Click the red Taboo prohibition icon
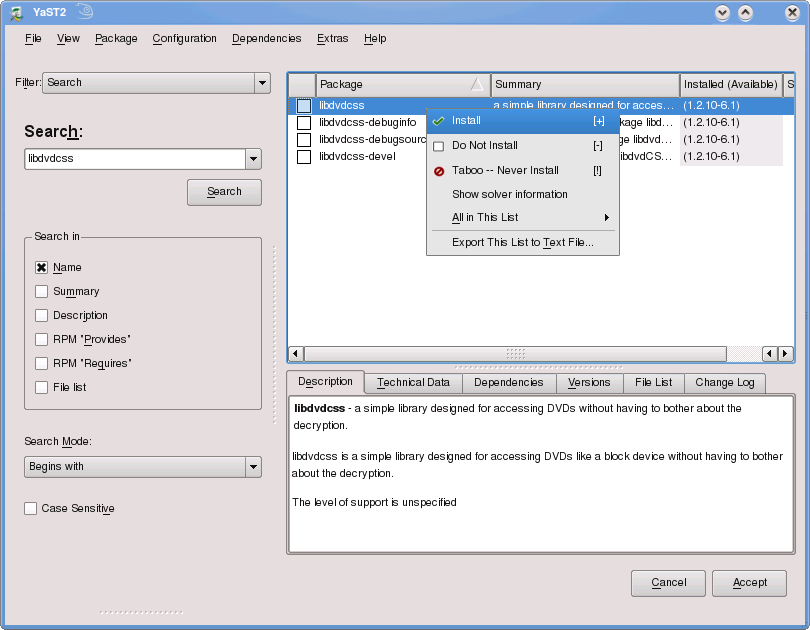This screenshot has width=810, height=630. (x=439, y=171)
